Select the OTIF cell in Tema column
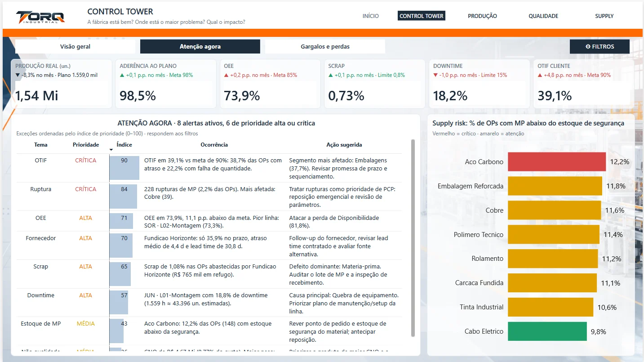The width and height of the screenshot is (644, 362). click(40, 161)
